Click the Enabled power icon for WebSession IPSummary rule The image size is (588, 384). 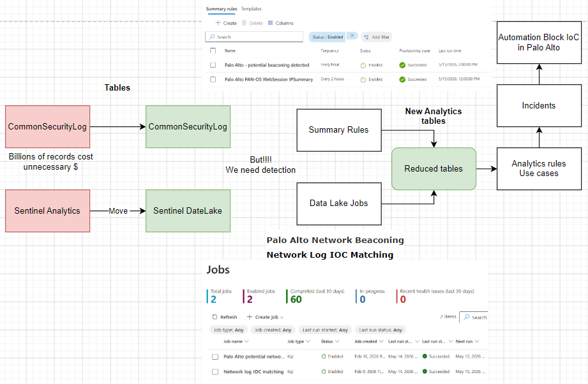363,80
